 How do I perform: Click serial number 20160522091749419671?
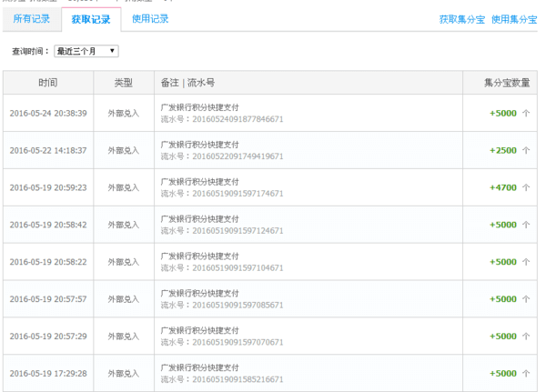pyautogui.click(x=238, y=156)
